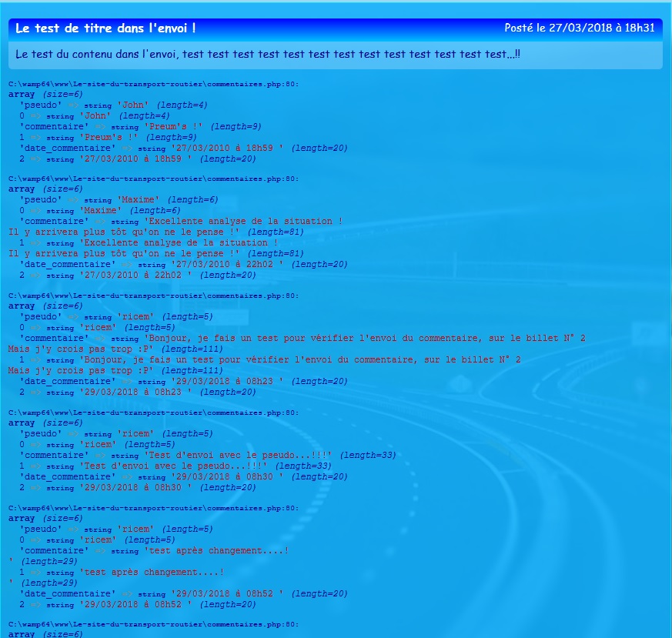The width and height of the screenshot is (672, 638).
Task: Click the 'pseudo' => 'Maxime' line
Action: pos(119,199)
